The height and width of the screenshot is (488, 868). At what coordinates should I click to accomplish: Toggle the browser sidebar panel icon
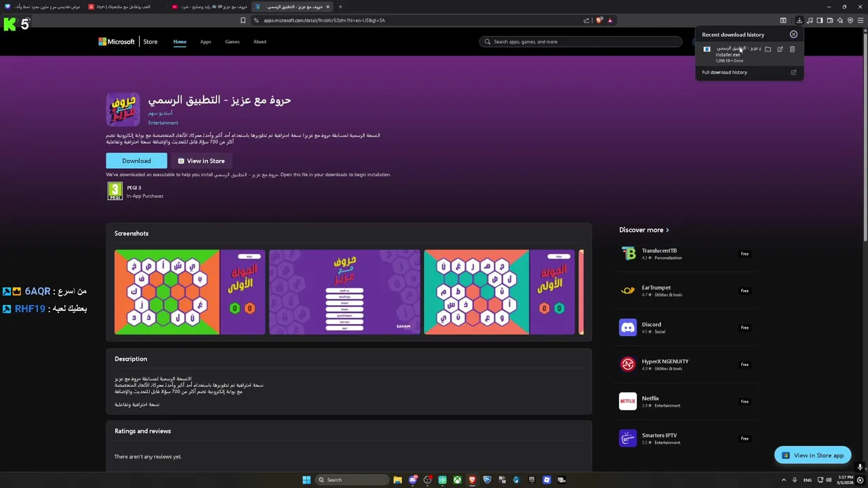tap(820, 20)
